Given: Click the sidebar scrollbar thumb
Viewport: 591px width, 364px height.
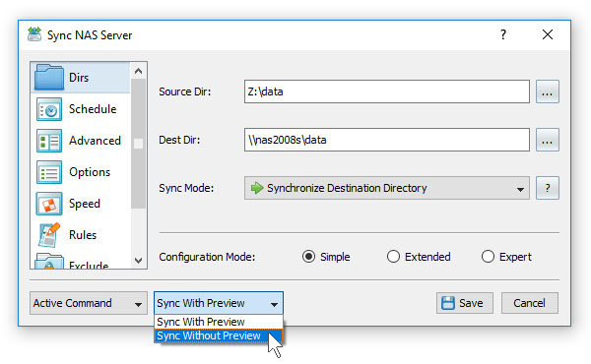Looking at the screenshot, I should pos(138,144).
